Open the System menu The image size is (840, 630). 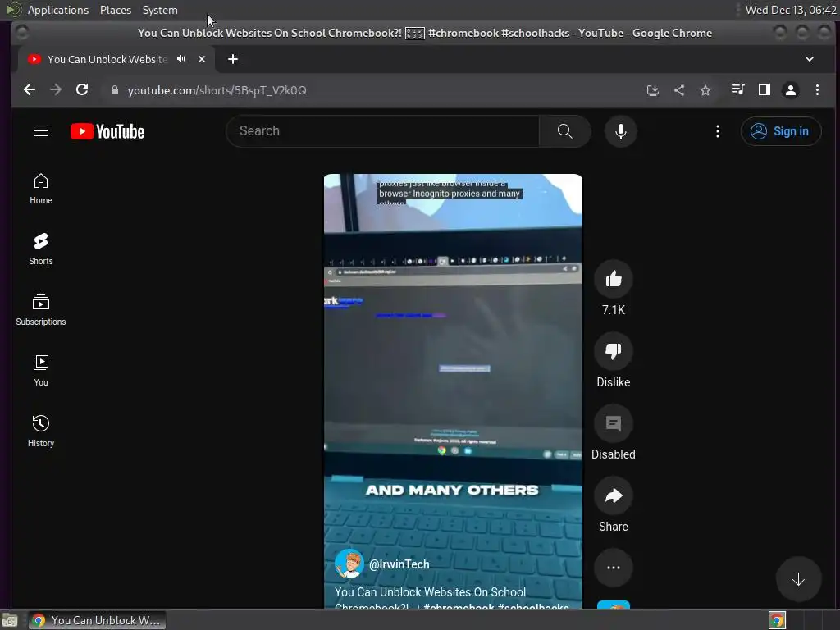(x=160, y=10)
